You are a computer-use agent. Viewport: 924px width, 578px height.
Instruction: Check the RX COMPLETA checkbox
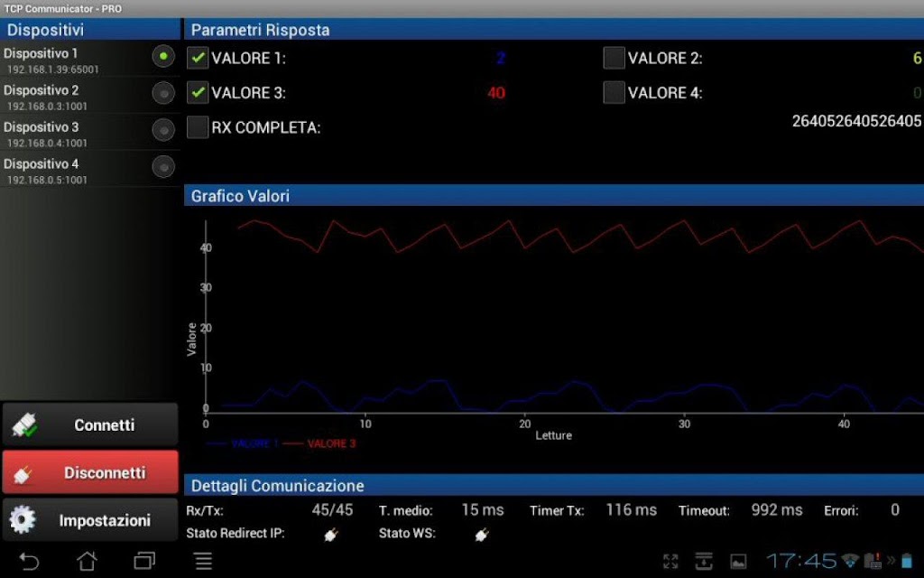(x=198, y=127)
